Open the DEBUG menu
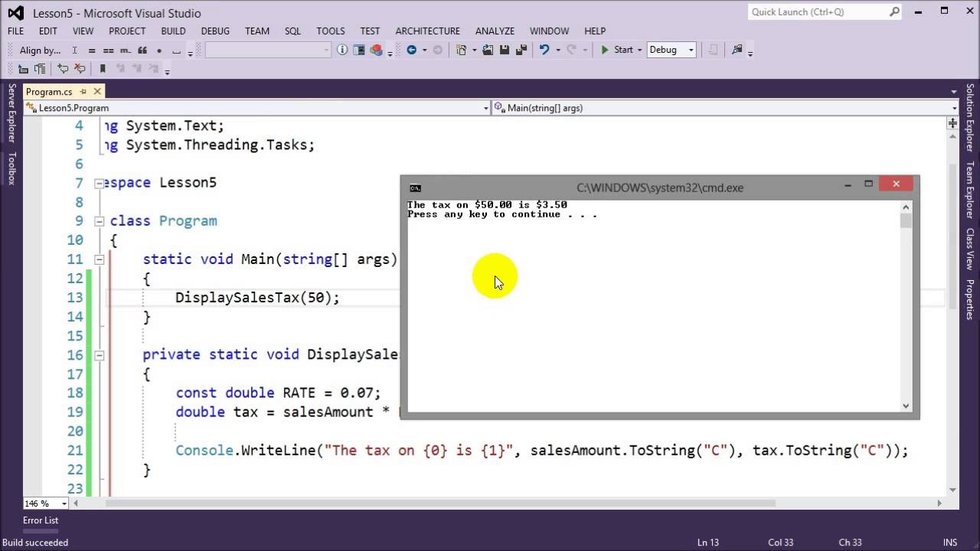 click(215, 31)
